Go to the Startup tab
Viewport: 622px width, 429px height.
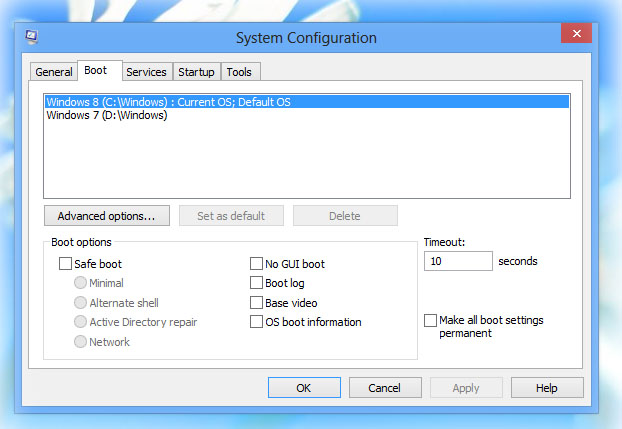click(196, 72)
